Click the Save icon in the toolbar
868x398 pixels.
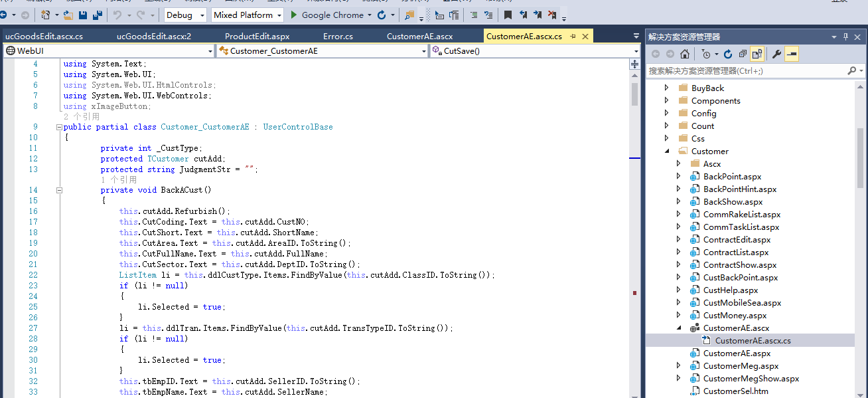pyautogui.click(x=83, y=15)
